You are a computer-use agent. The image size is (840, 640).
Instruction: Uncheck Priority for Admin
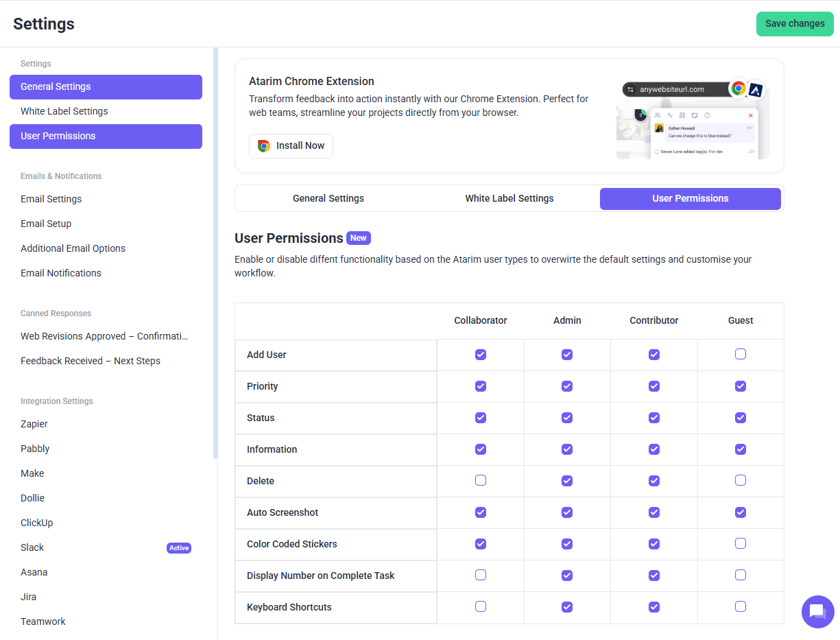(x=567, y=386)
